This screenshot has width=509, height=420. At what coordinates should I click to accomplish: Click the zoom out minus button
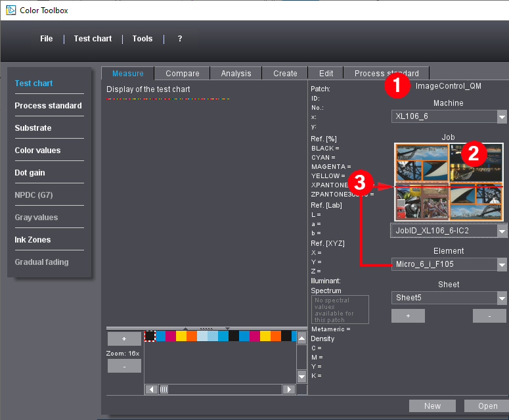[x=124, y=366]
